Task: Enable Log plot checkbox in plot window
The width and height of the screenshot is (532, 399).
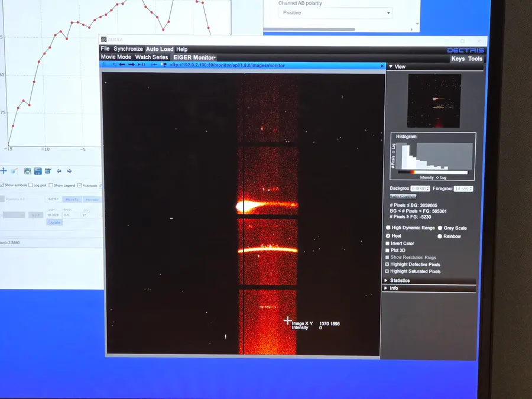Action: point(31,185)
